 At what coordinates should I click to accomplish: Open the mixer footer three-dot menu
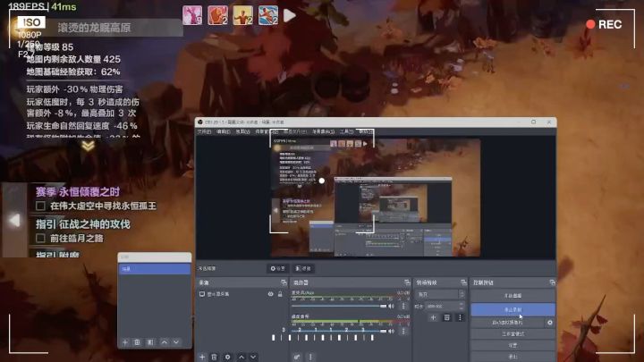310,357
